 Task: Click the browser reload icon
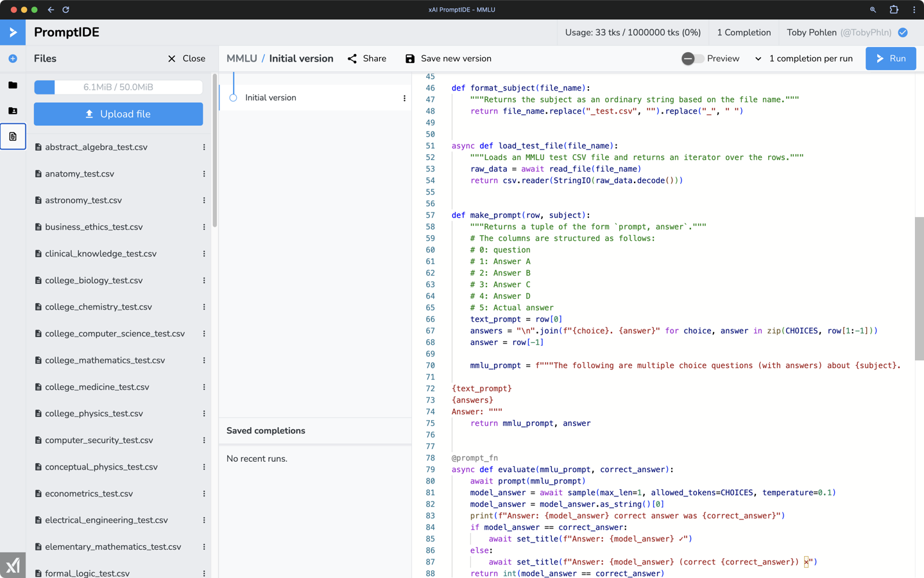(x=65, y=10)
